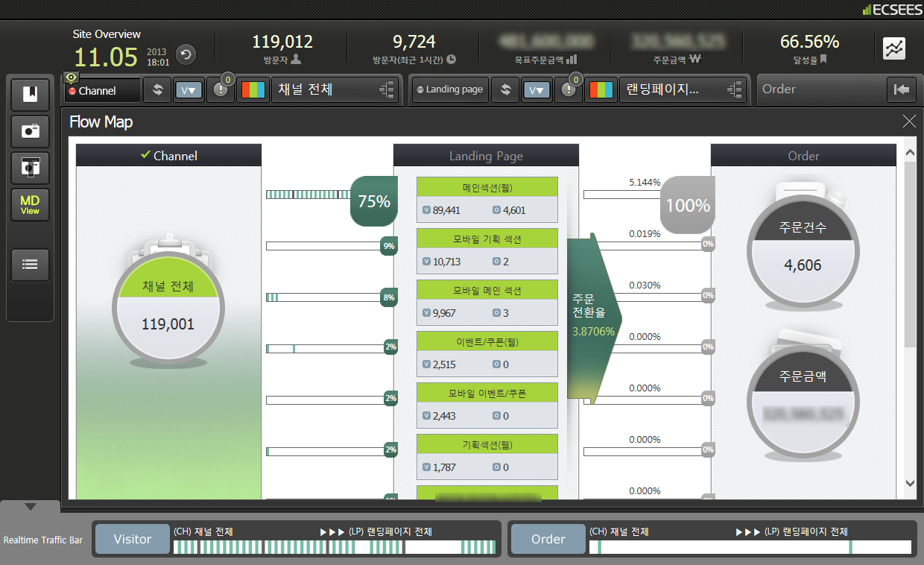
Task: Click the Landing page swap arrows icon
Action: 505,89
